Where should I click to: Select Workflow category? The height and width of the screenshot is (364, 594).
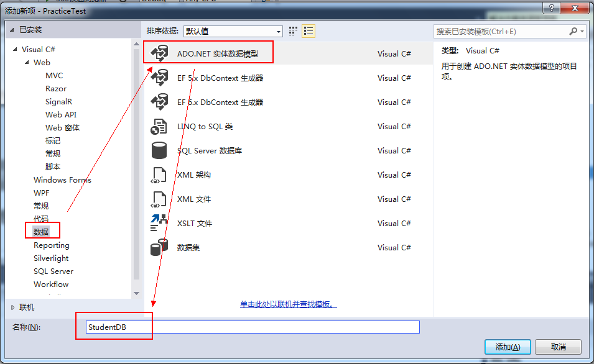51,284
